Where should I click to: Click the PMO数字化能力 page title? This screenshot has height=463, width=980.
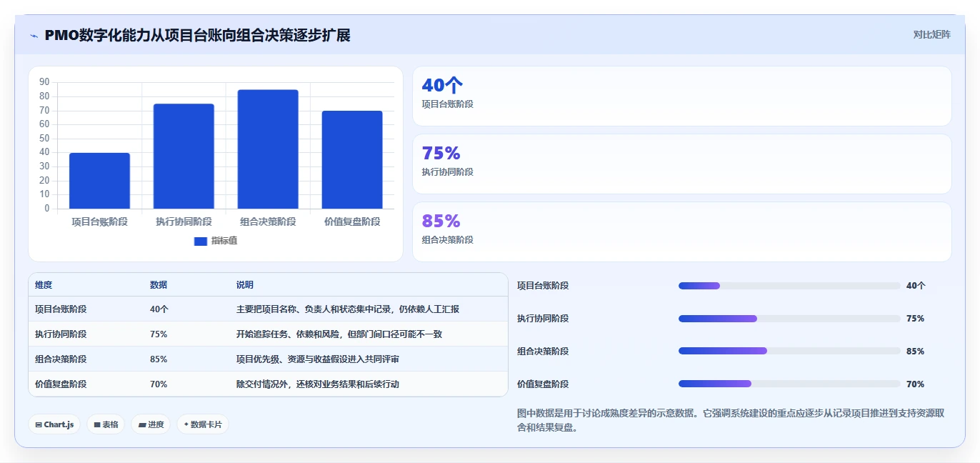tap(197, 35)
